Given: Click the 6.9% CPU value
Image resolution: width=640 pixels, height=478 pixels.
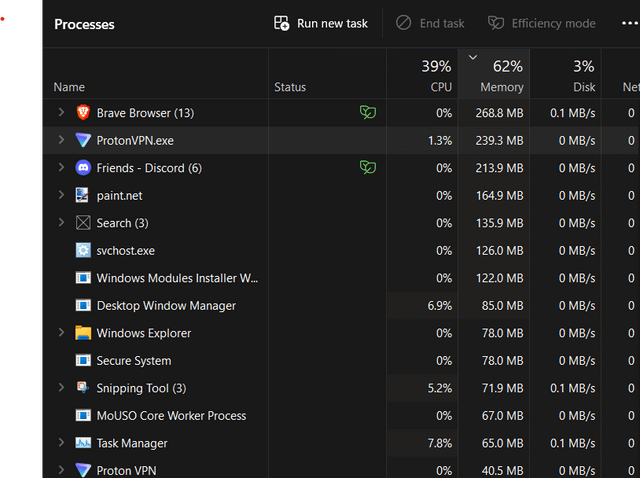Looking at the screenshot, I should click(x=440, y=306).
